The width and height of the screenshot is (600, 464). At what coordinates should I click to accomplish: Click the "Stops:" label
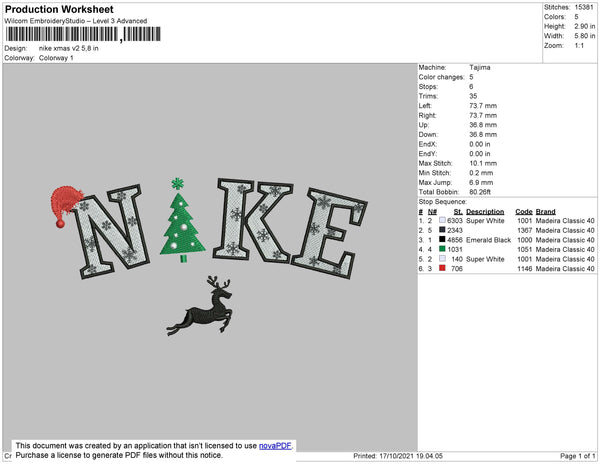click(428, 86)
